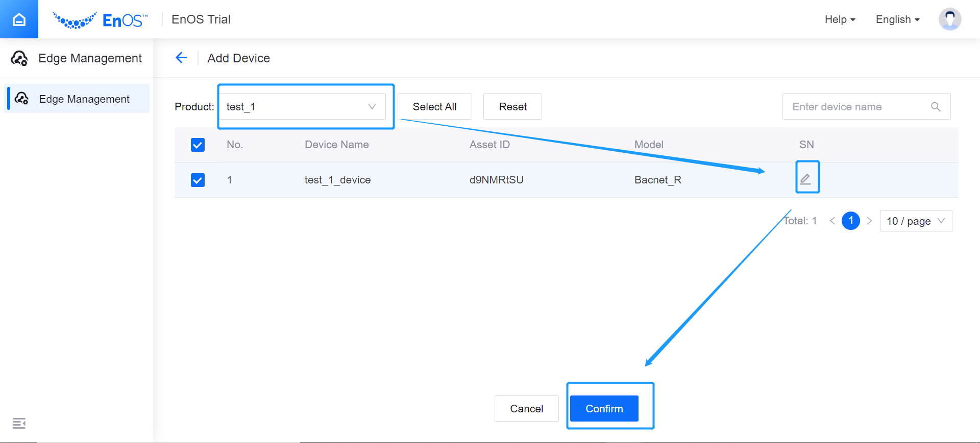This screenshot has width=980, height=443.
Task: Click the Select All button
Action: (434, 107)
